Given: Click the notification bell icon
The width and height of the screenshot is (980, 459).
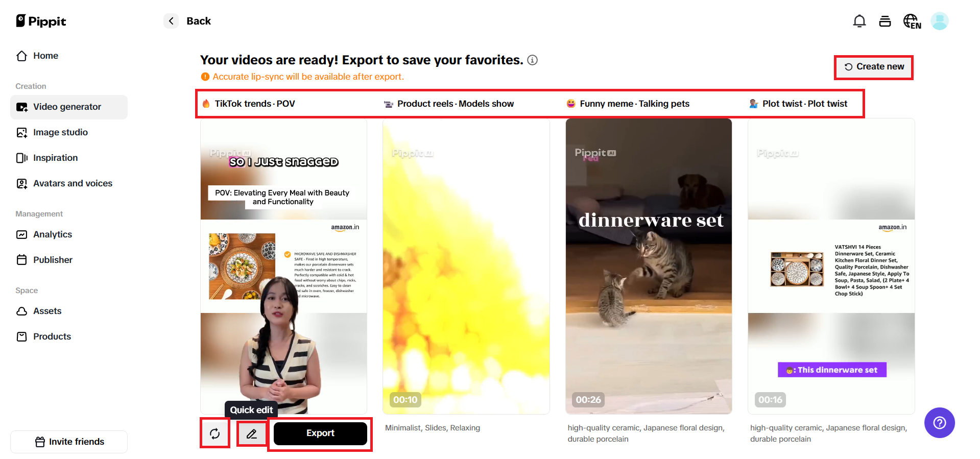Looking at the screenshot, I should coord(859,21).
